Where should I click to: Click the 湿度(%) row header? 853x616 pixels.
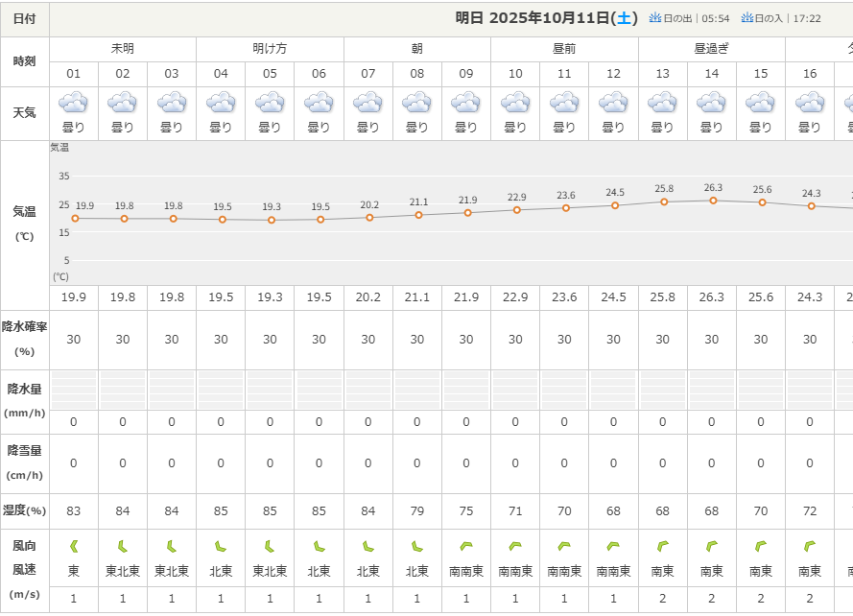(x=25, y=510)
